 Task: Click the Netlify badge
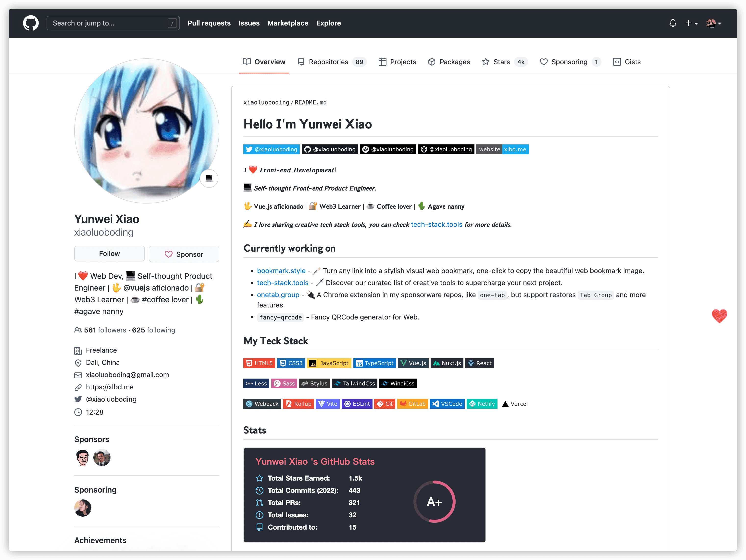click(x=482, y=404)
